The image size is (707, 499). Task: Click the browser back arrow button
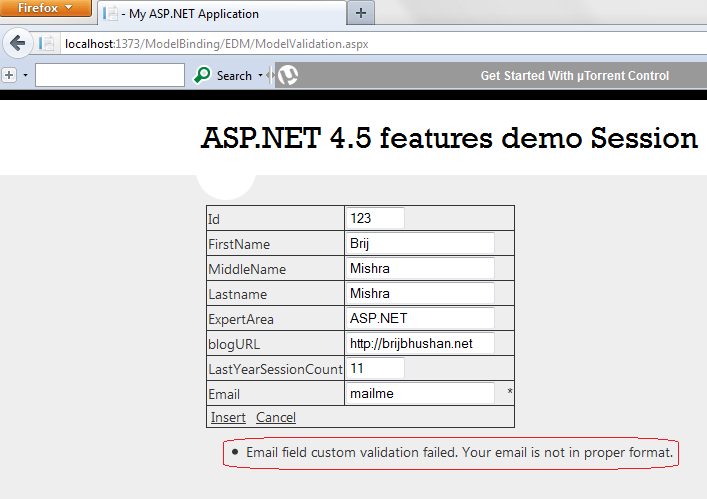(17, 44)
